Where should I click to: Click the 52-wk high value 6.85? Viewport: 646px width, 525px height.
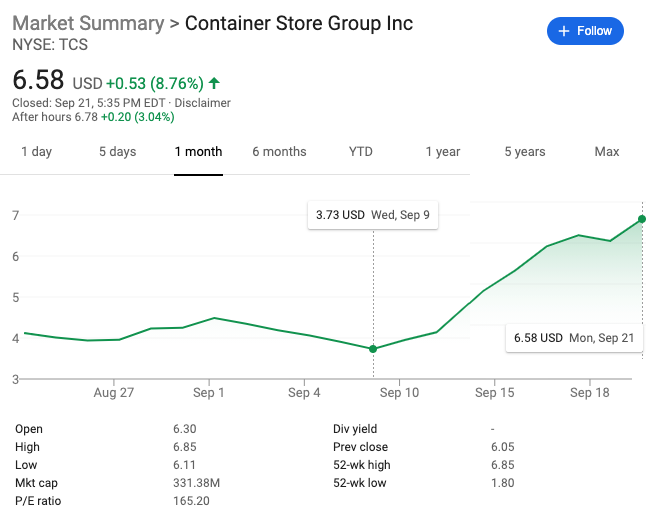503,465
